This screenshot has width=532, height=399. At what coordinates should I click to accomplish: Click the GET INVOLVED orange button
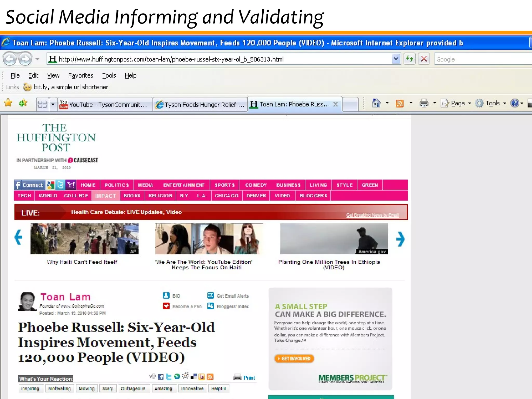[294, 358]
